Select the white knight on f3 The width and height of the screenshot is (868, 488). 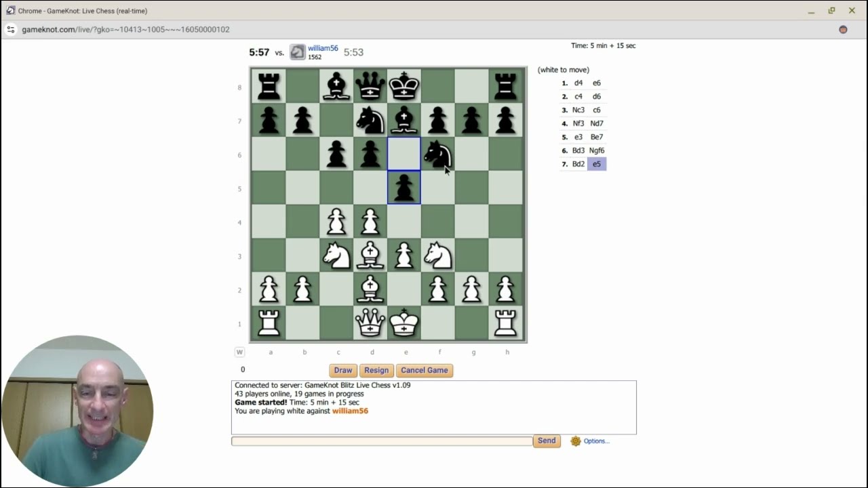coord(438,256)
